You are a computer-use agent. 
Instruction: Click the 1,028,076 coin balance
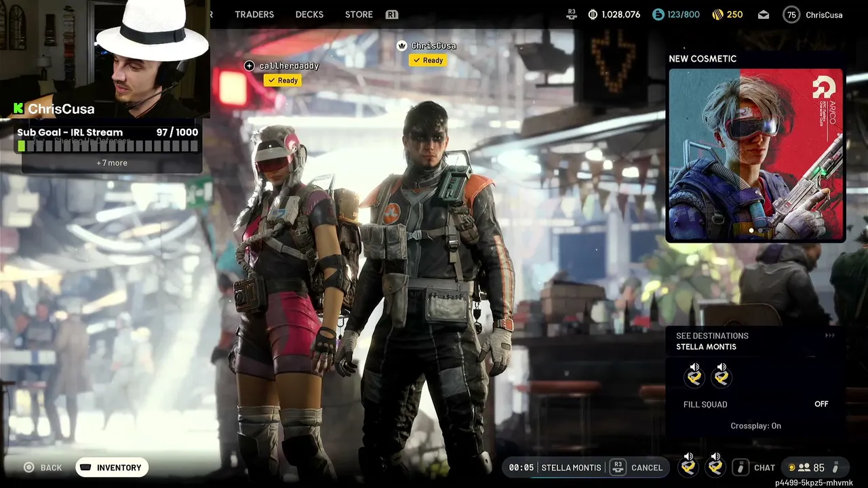point(621,14)
